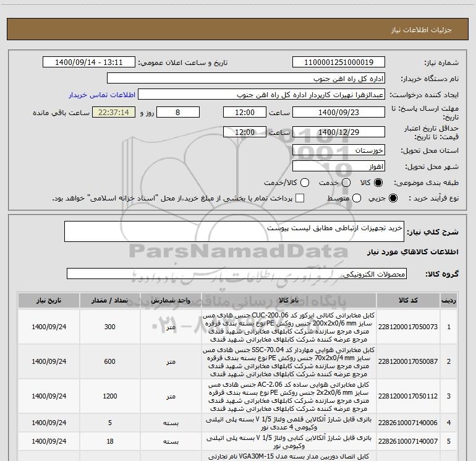Click delivery city field اهواز
This screenshot has height=461, width=476.
click(339, 166)
